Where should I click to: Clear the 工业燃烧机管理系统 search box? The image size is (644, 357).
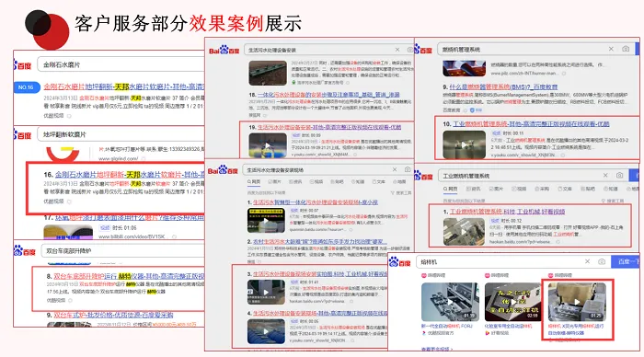coord(605,176)
